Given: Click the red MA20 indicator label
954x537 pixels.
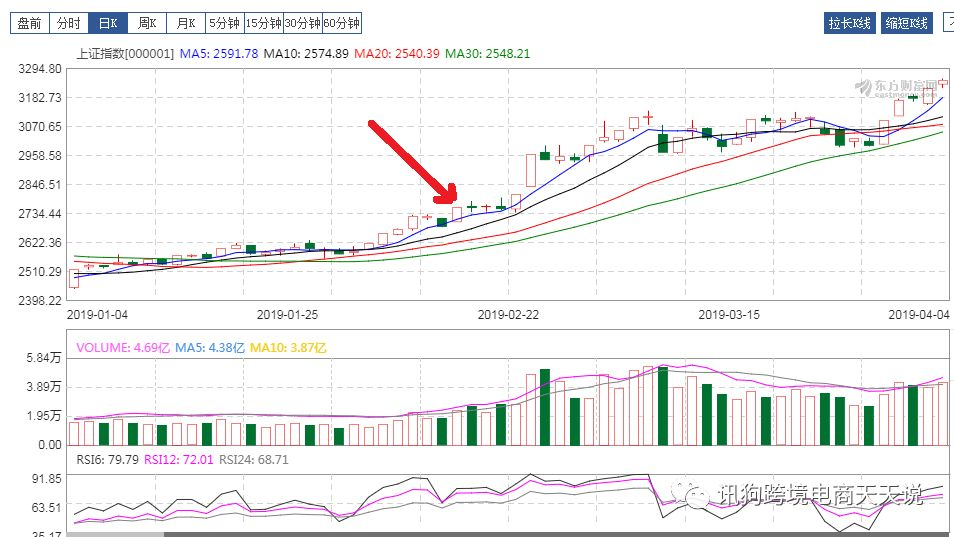Looking at the screenshot, I should (396, 53).
